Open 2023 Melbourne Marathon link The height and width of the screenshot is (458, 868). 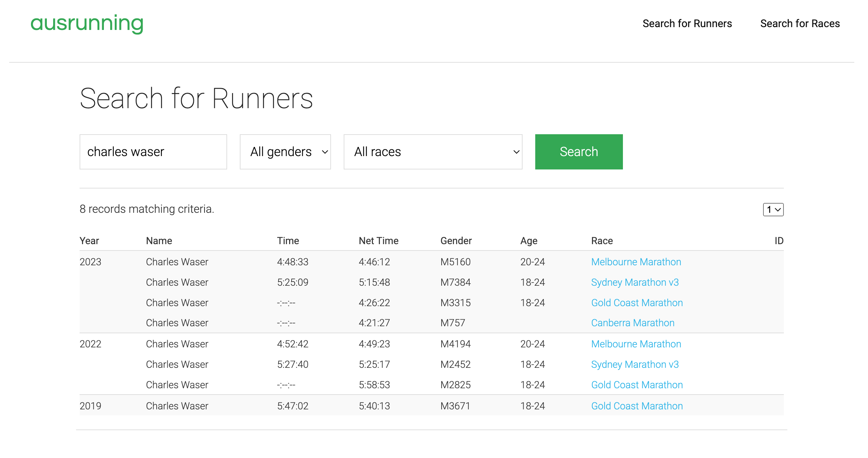[x=636, y=262]
